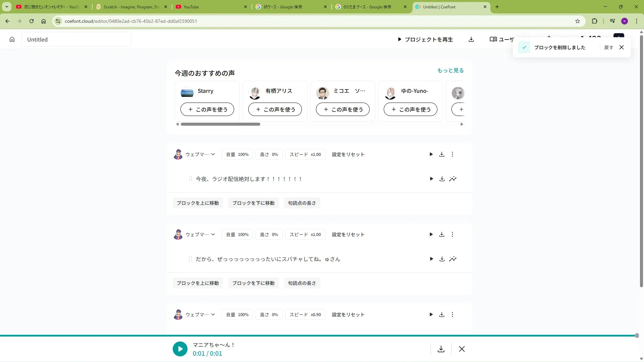Close the bottom audio player bar
The width and height of the screenshot is (644, 362).
click(x=462, y=349)
